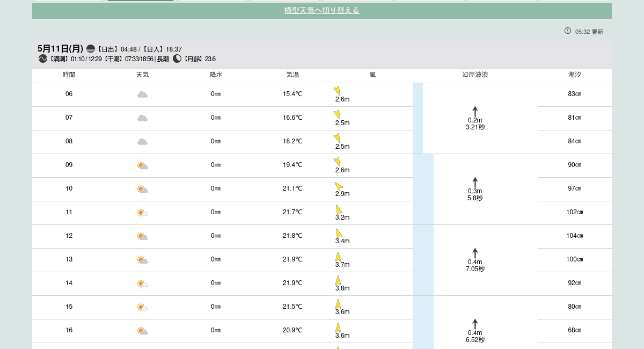Select the partly sunny icon at 12
The image size is (644, 349).
point(142,236)
